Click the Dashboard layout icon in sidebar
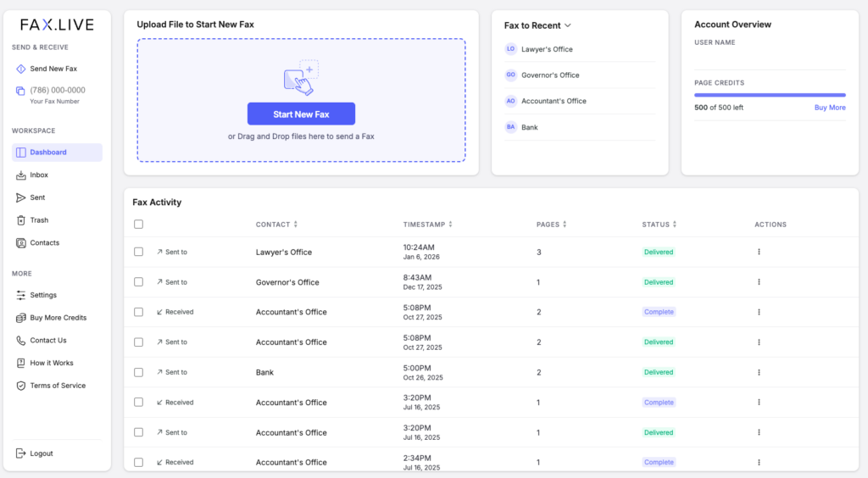The width and height of the screenshot is (868, 478). point(21,153)
